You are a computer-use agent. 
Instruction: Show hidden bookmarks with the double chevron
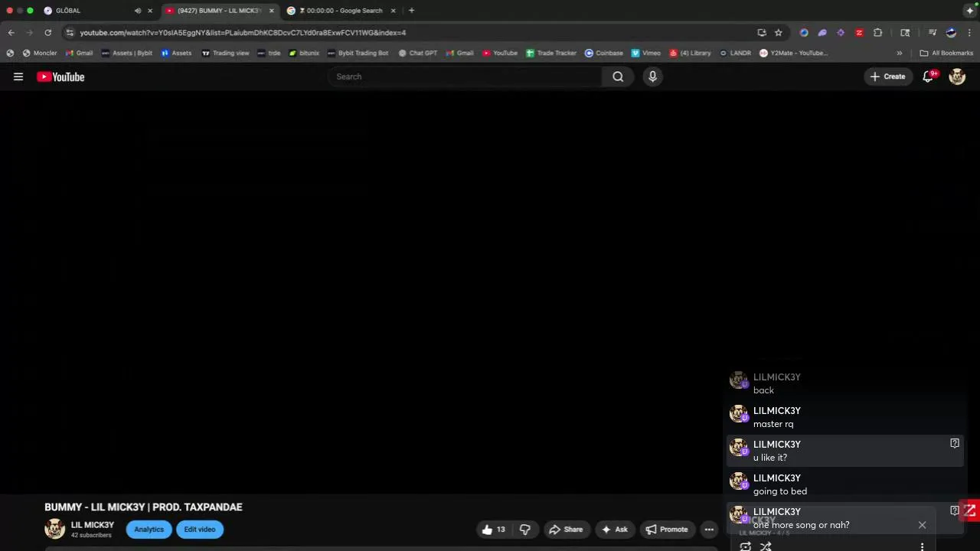click(x=900, y=54)
